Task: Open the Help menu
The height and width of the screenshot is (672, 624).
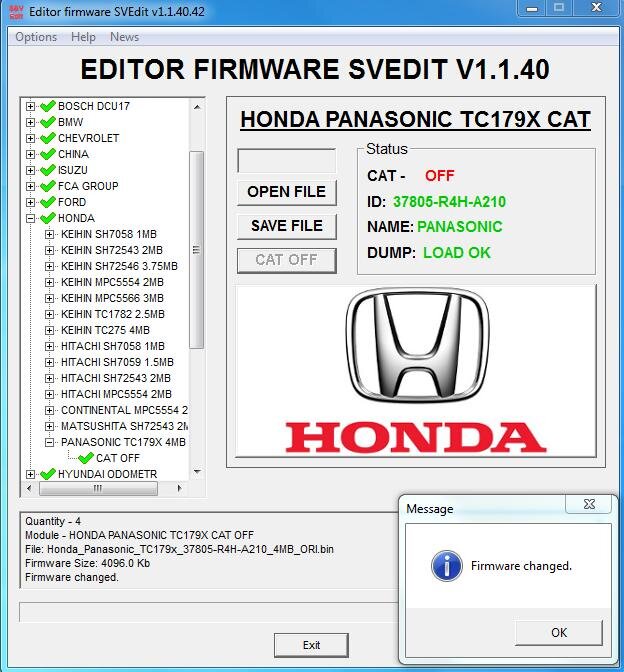Action: pyautogui.click(x=83, y=37)
